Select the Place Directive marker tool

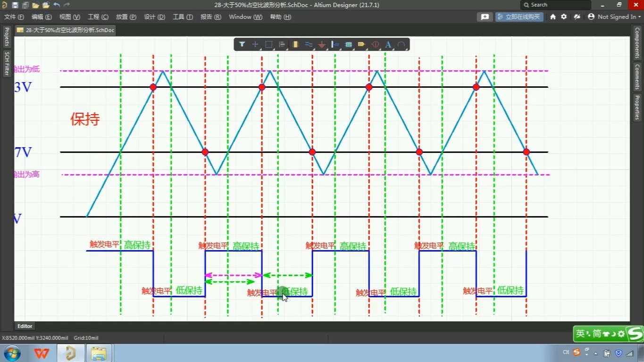[x=376, y=44]
